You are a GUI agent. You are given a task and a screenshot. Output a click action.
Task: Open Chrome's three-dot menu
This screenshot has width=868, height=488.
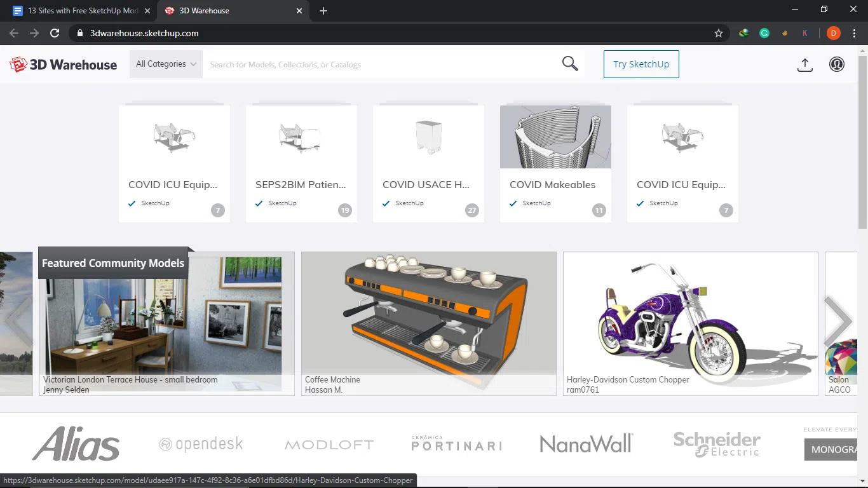click(854, 32)
